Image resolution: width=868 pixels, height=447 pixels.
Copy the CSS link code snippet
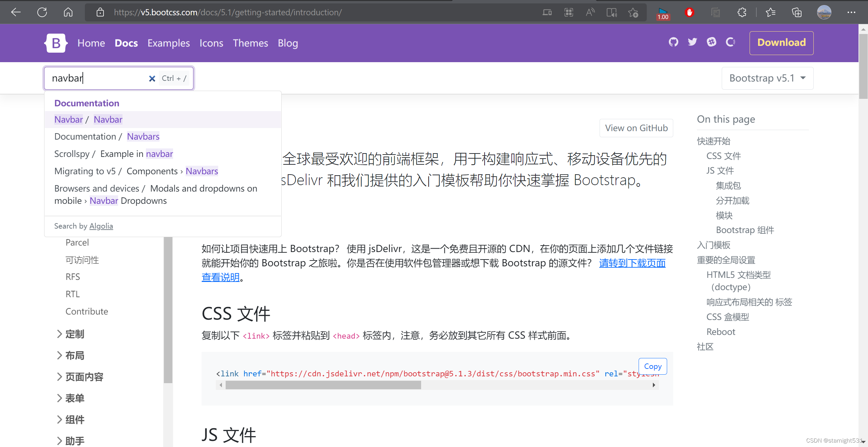click(x=653, y=366)
